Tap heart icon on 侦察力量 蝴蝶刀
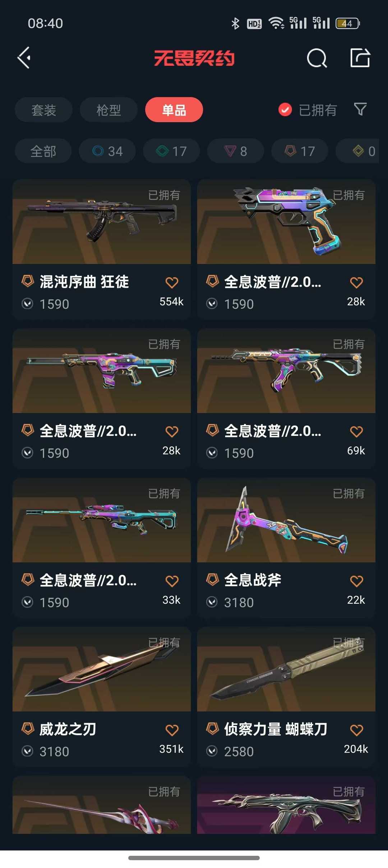Image resolution: width=388 pixels, height=868 pixels. pyautogui.click(x=356, y=730)
